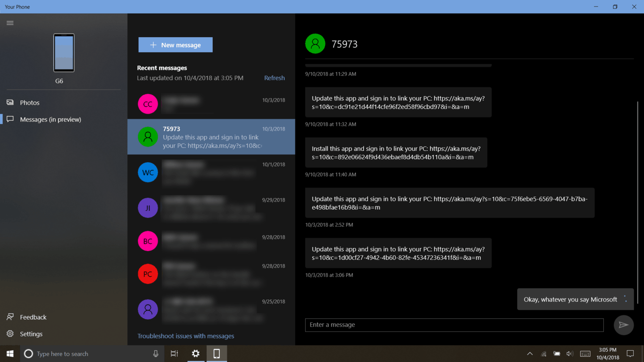644x362 pixels.
Task: Click the 'Install this app' message bubble
Action: [396, 153]
